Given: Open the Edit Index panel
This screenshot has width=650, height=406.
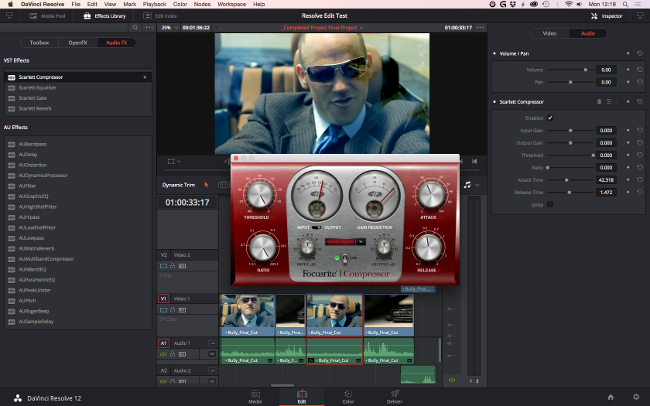Looking at the screenshot, I should point(160,16).
